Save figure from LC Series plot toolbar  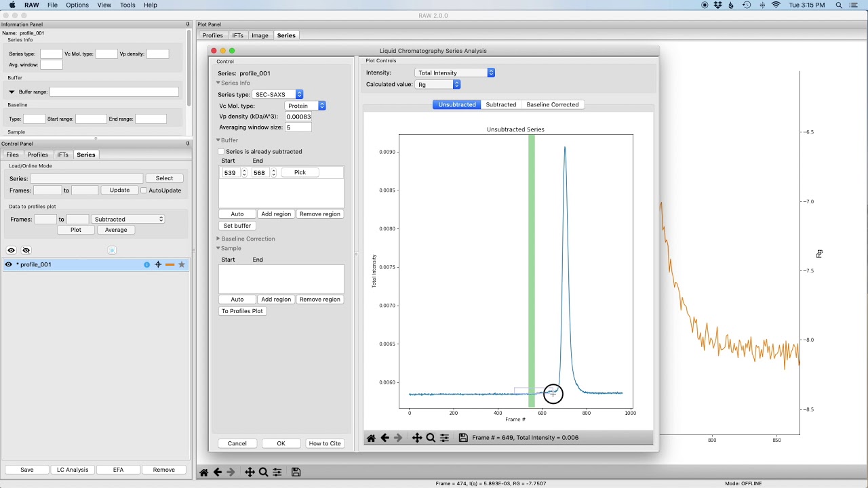coord(463,438)
